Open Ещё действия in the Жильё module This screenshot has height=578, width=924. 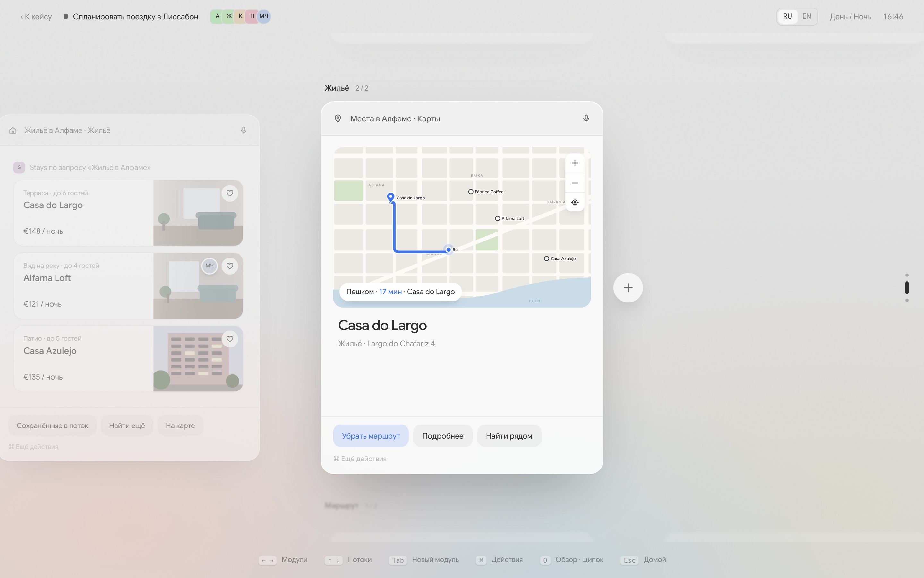coord(33,446)
